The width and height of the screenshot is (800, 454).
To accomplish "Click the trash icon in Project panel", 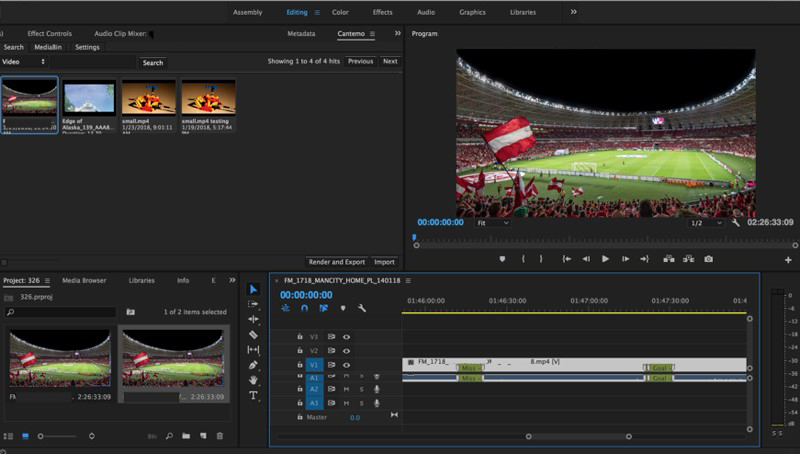I will tap(219, 436).
